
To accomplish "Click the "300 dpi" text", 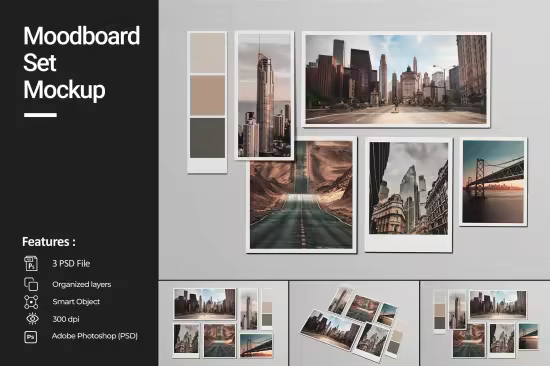I will [66, 319].
